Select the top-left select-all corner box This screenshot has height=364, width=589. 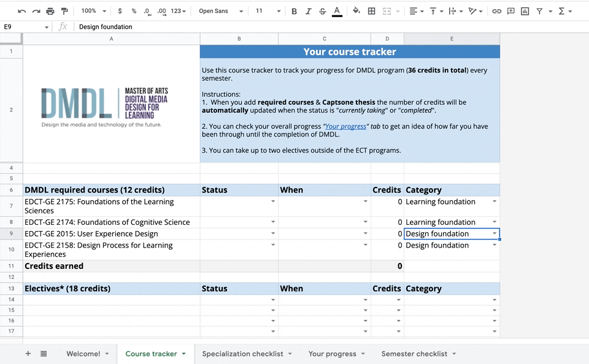[x=11, y=39]
